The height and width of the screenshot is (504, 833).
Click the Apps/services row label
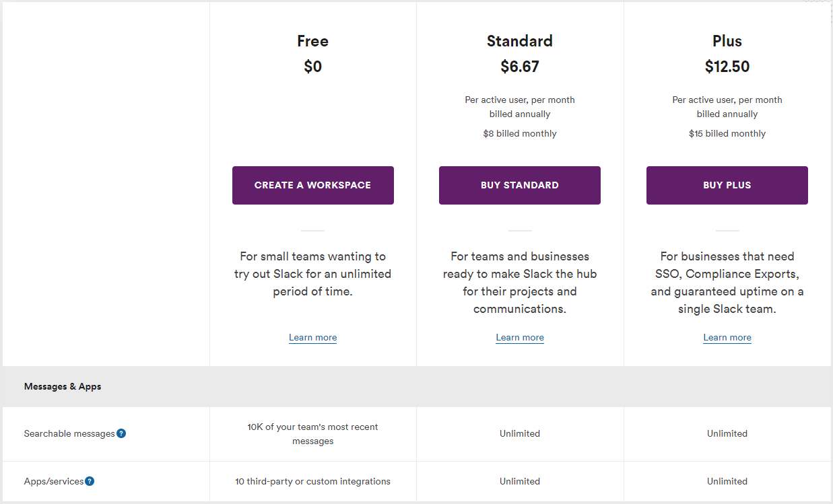tap(54, 481)
